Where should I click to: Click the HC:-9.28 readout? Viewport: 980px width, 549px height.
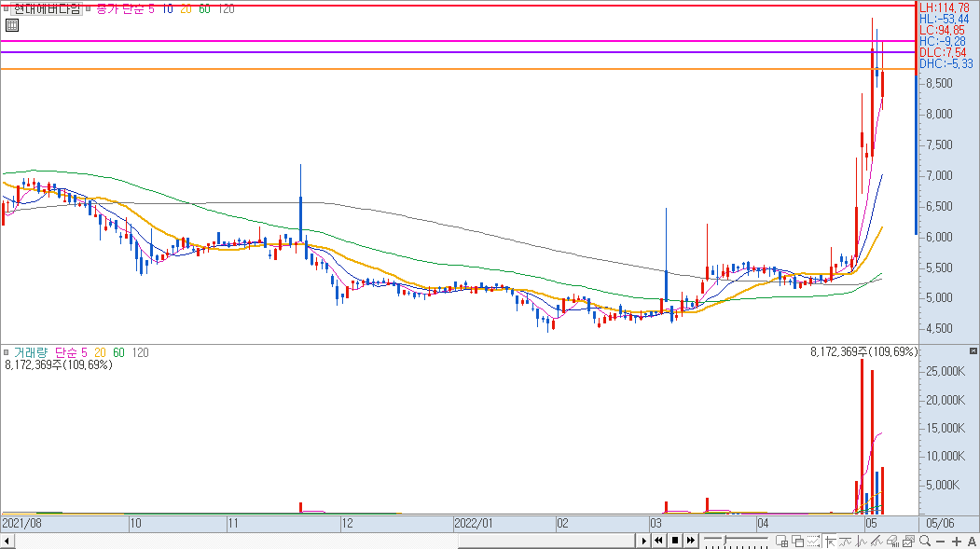tap(943, 41)
